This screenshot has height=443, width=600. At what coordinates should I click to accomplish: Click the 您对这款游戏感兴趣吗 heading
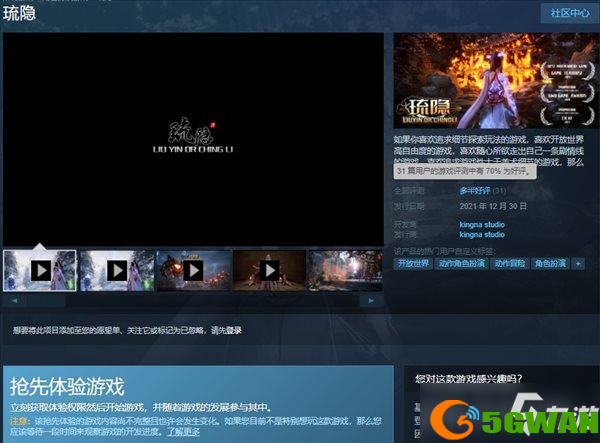[x=468, y=379]
